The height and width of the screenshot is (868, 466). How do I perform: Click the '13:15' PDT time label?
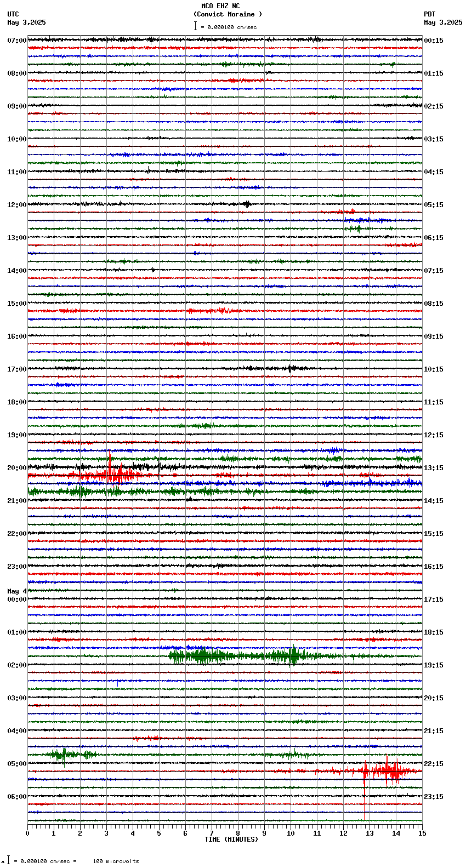click(x=434, y=468)
